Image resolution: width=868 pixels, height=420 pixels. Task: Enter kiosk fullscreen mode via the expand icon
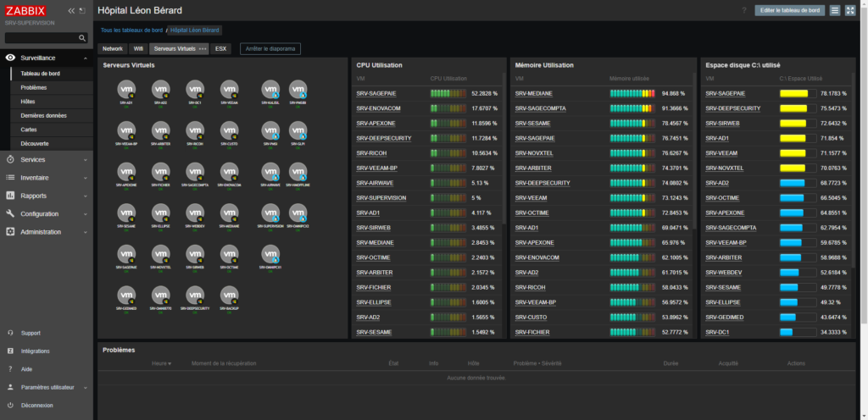pyautogui.click(x=850, y=10)
